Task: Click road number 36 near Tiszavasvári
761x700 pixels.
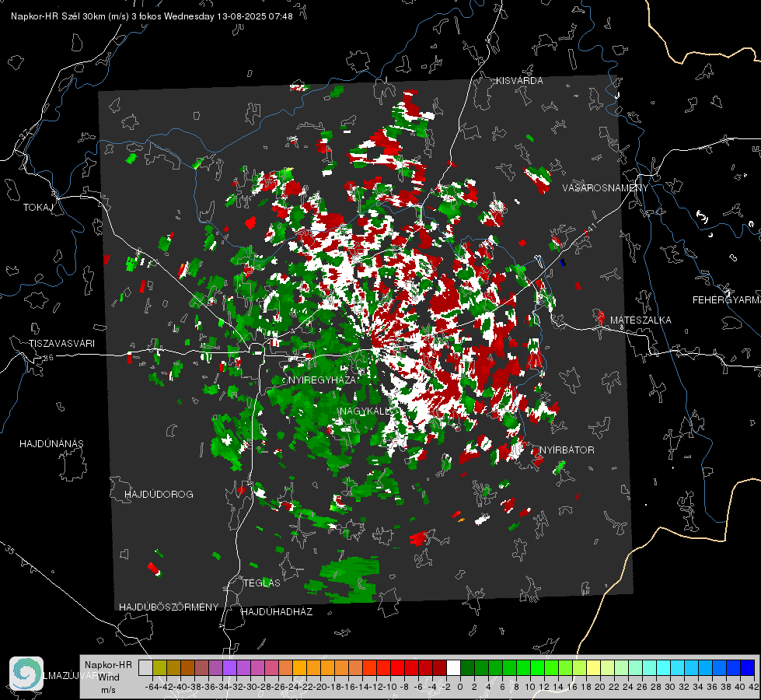Action: tap(48, 358)
